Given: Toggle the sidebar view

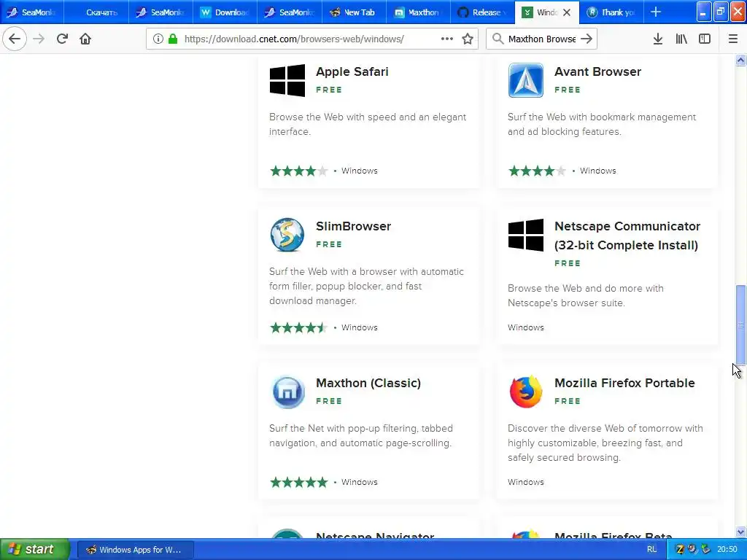Looking at the screenshot, I should point(705,39).
